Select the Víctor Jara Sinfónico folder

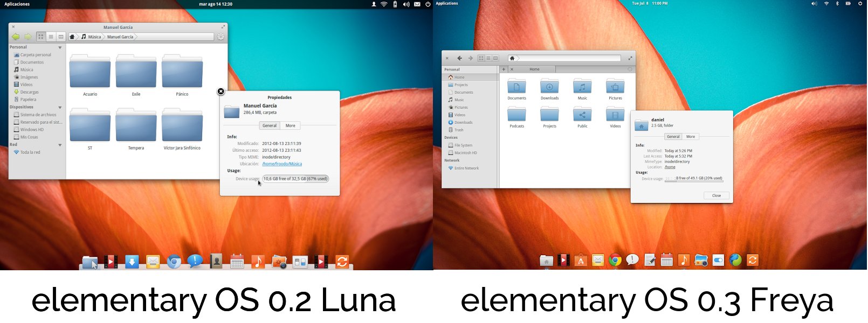pyautogui.click(x=182, y=129)
